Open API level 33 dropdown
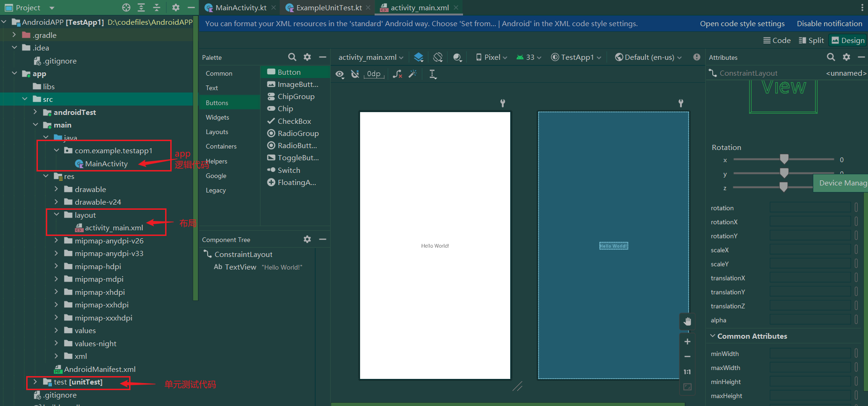Screen dimensions: 868x406 pos(529,57)
